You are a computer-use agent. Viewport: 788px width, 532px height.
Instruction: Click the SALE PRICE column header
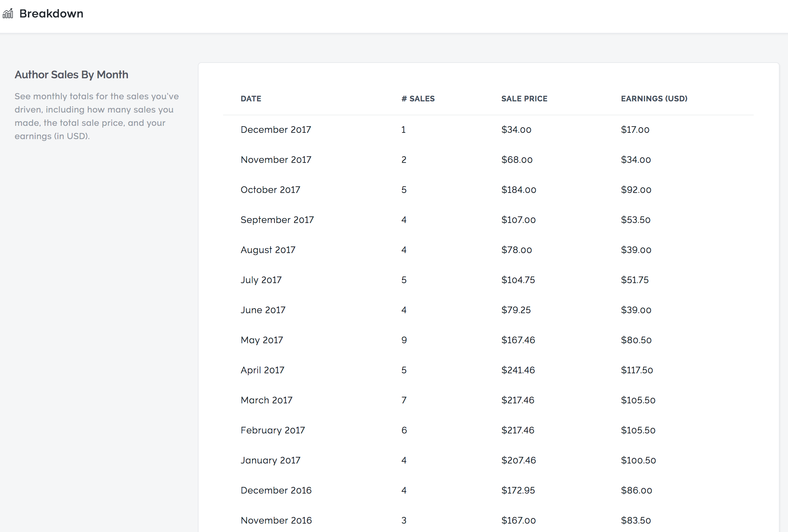tap(524, 99)
